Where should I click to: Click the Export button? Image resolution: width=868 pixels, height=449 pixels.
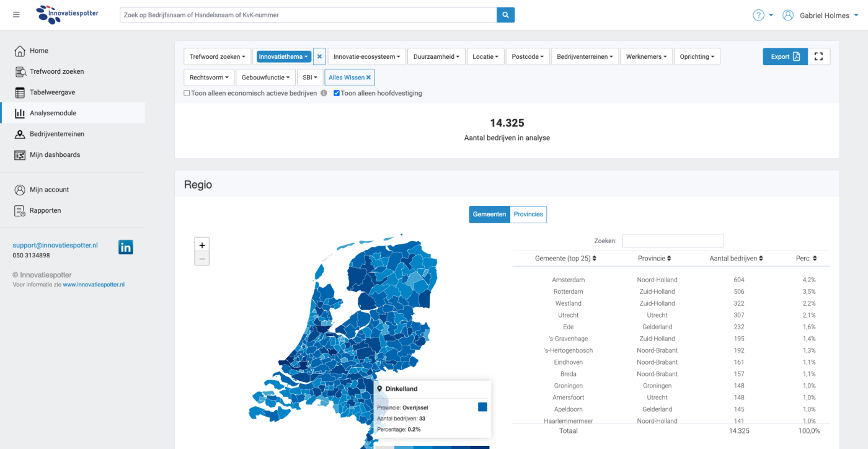click(785, 56)
